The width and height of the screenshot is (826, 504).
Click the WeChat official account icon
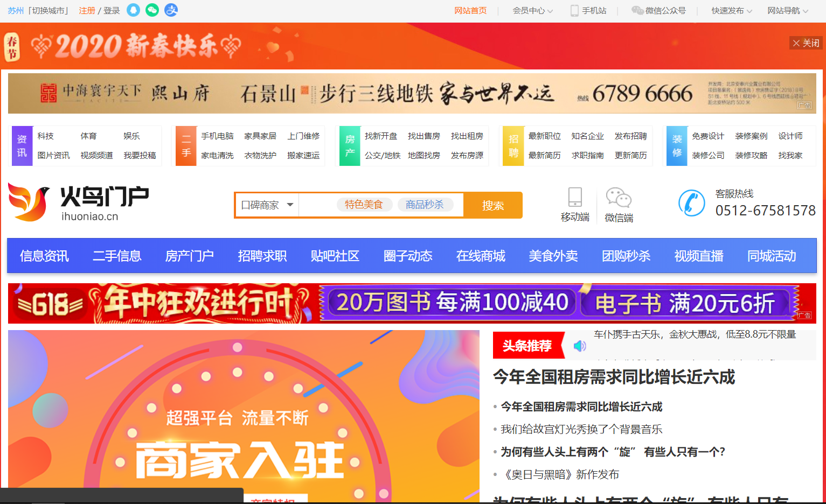click(637, 11)
